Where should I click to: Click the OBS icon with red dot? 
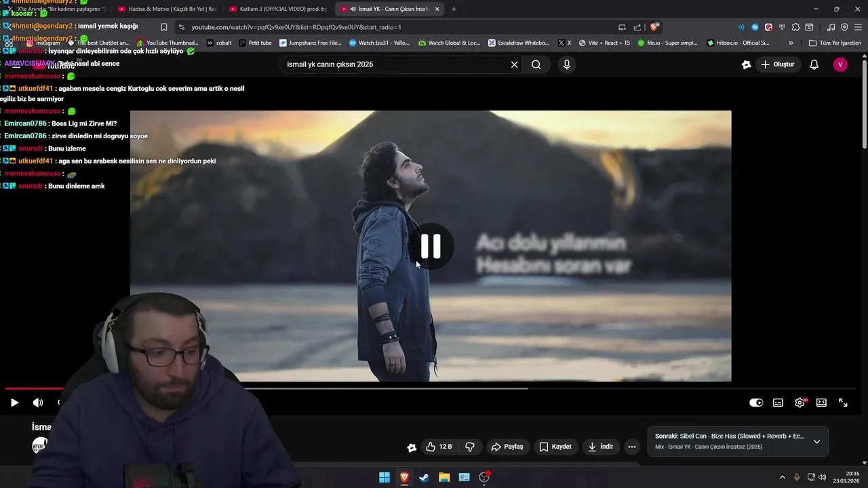pyautogui.click(x=484, y=477)
